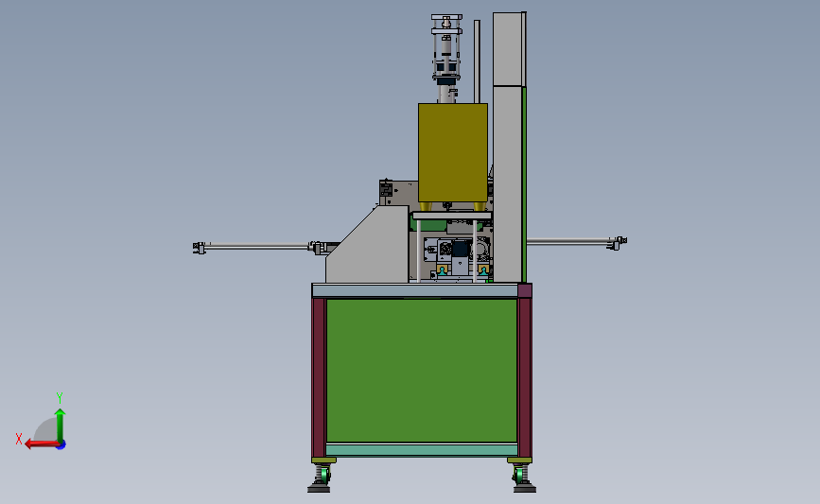The width and height of the screenshot is (820, 504).
Task: Click the 'X' axis label text
Action: [x=19, y=439]
